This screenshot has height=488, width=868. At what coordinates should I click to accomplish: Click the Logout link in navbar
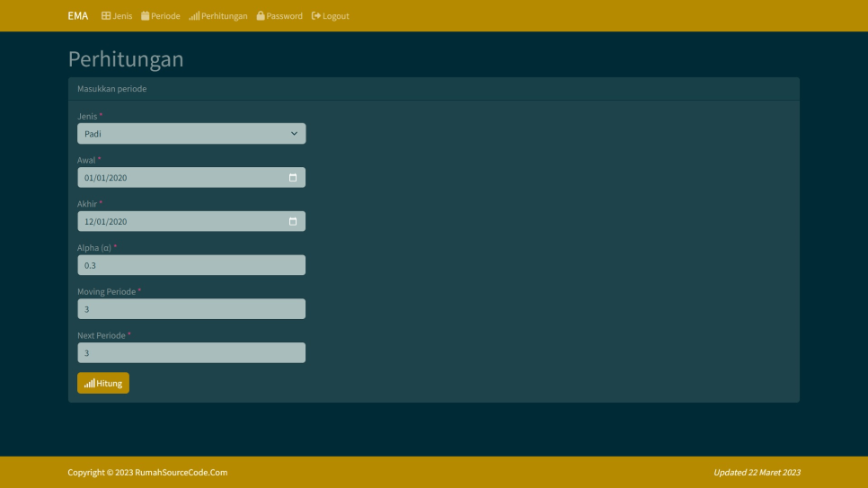pos(335,16)
